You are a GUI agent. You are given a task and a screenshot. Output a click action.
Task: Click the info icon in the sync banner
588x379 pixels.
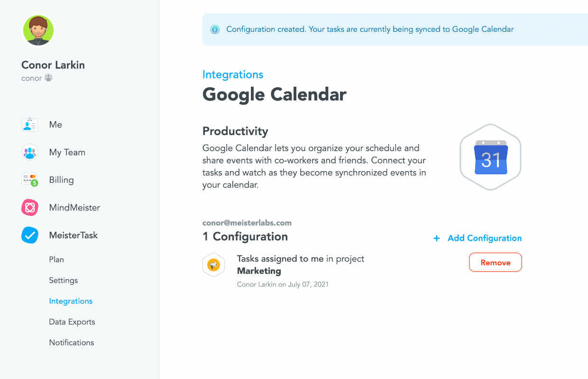[214, 29]
